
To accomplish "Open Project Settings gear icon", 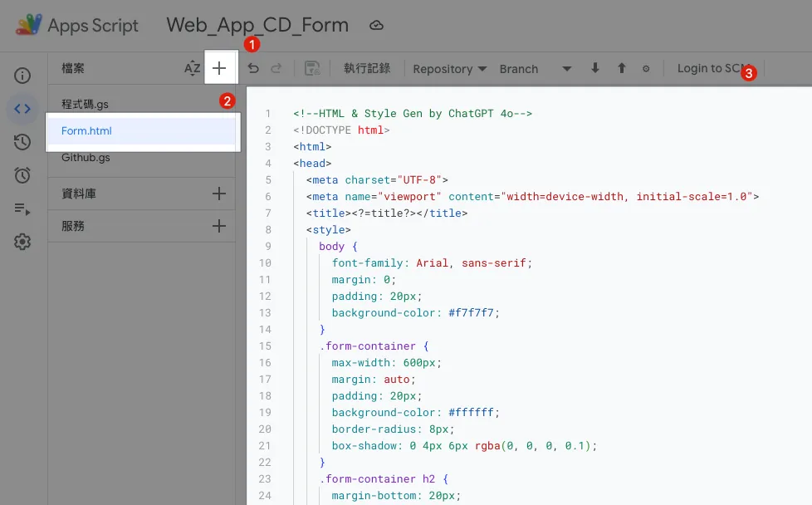I will point(22,242).
